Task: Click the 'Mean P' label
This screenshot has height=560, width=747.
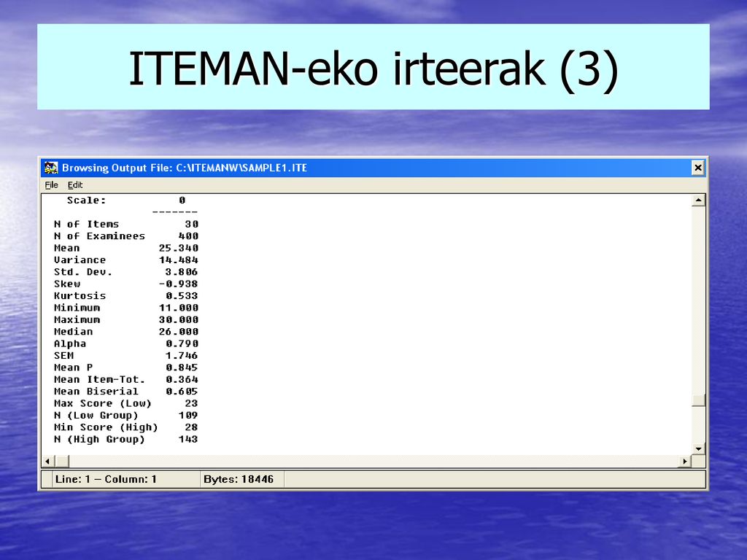Action: [74, 367]
